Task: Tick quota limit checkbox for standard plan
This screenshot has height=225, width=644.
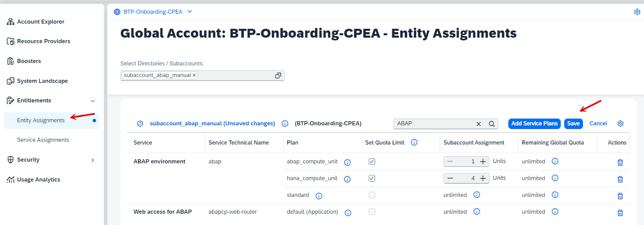Action: point(372,195)
